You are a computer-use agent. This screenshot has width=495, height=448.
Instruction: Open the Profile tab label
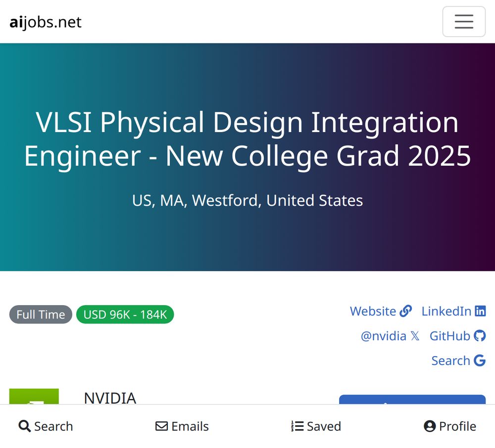coord(457,426)
